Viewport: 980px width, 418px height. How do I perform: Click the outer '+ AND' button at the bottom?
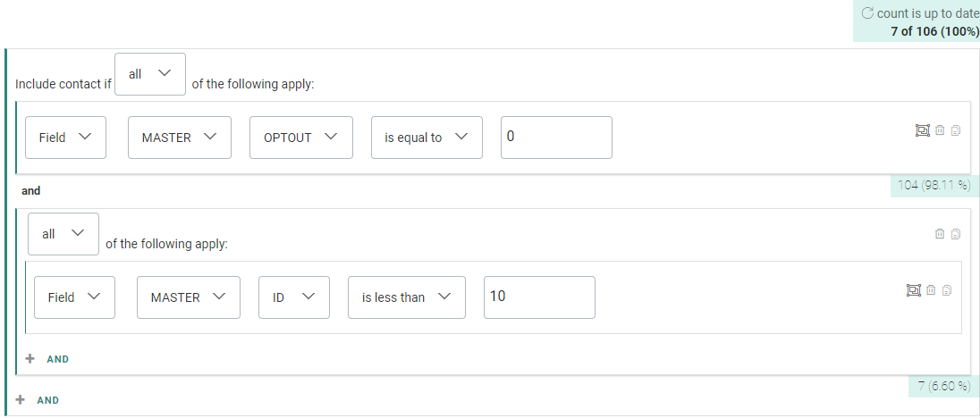(x=38, y=400)
